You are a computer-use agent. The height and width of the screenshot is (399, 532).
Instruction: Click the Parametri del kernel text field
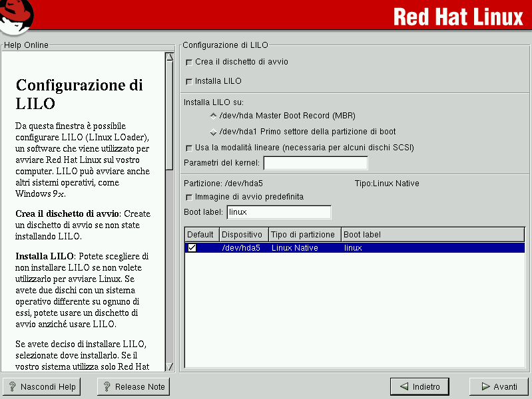[x=316, y=163]
